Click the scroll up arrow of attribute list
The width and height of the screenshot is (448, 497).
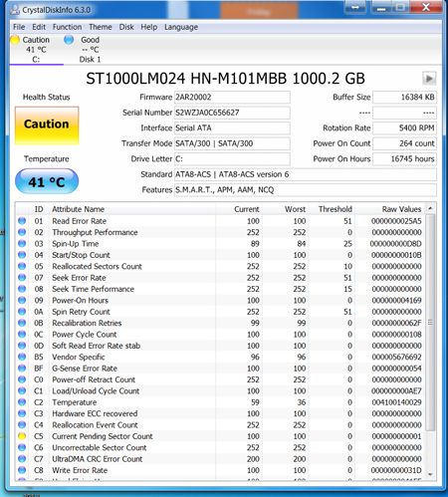click(x=430, y=208)
